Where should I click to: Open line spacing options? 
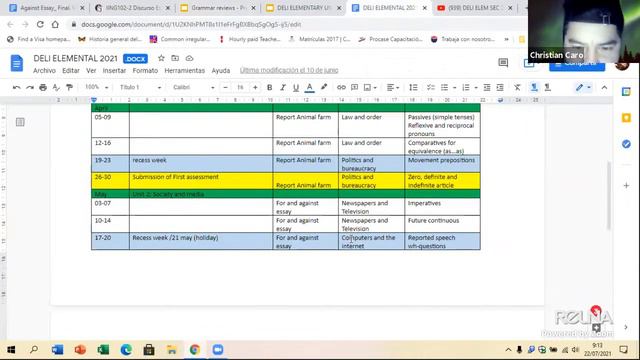click(413, 87)
